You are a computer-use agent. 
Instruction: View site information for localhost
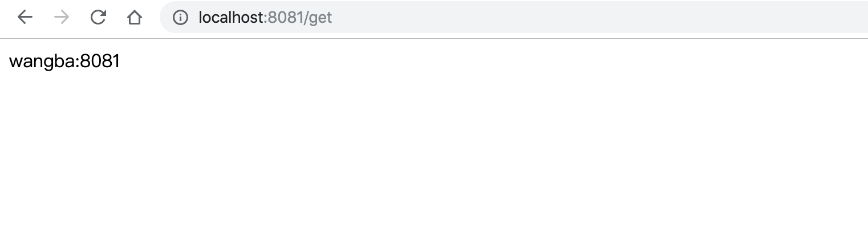(x=180, y=18)
